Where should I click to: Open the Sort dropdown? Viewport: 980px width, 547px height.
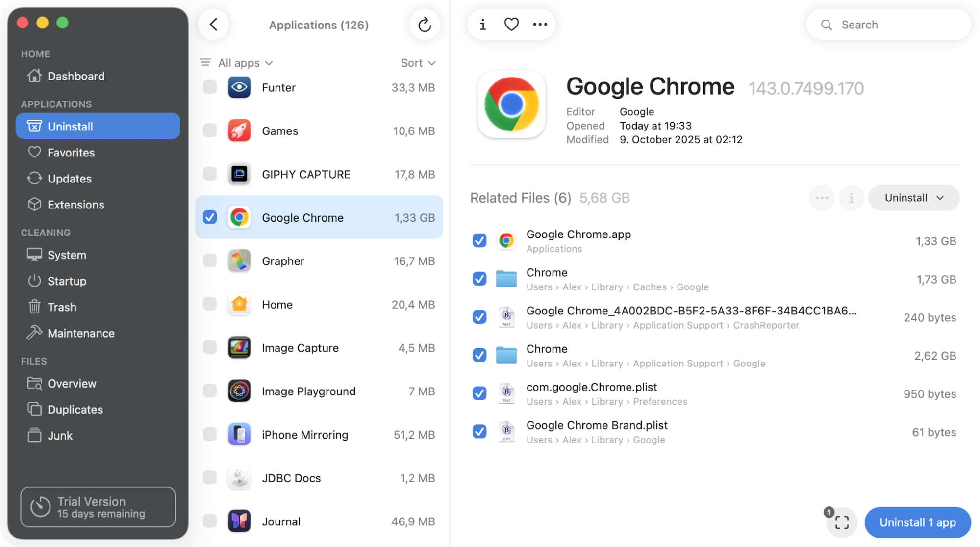click(418, 63)
